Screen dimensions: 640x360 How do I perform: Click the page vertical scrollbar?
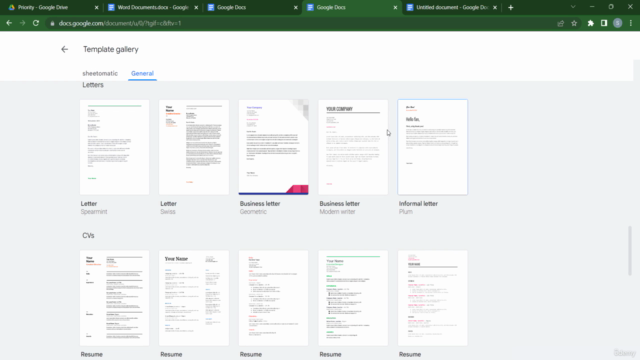click(630, 251)
